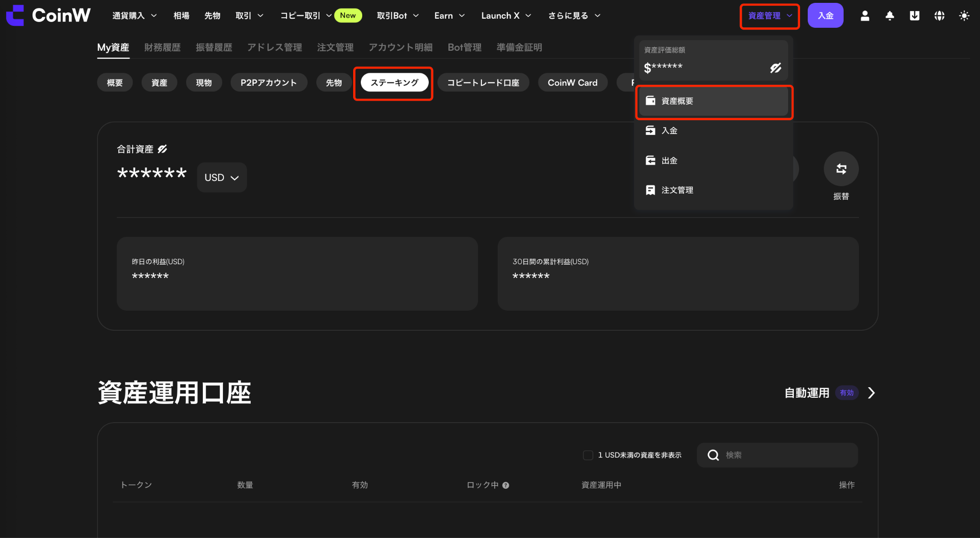Screen dimensions: 980x538
Task: Select the 資産 pill
Action: coord(159,82)
